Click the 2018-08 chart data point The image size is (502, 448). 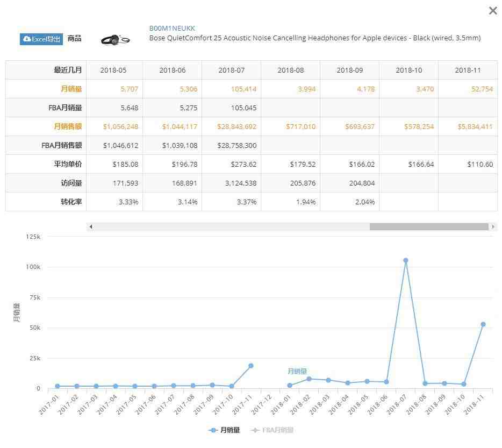coord(425,383)
